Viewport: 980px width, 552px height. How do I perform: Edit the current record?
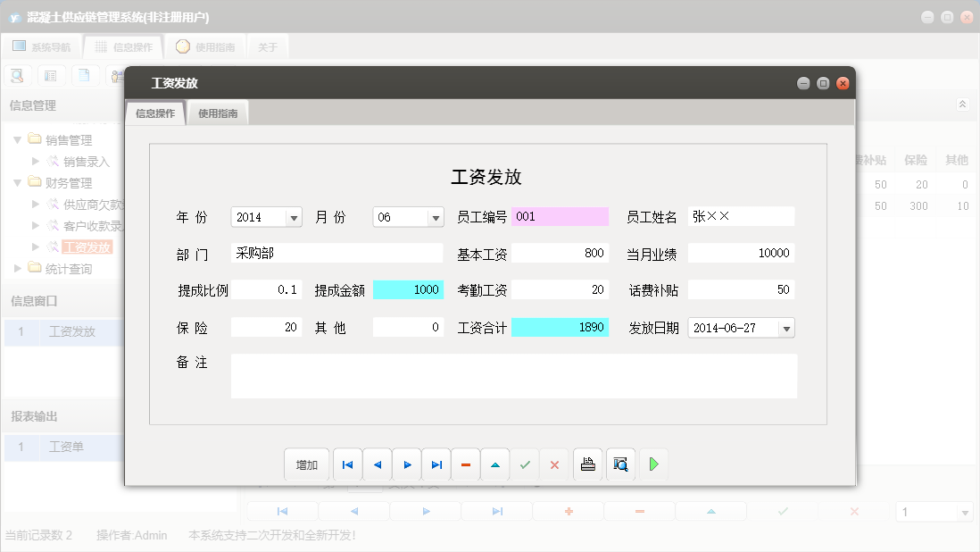coord(494,464)
